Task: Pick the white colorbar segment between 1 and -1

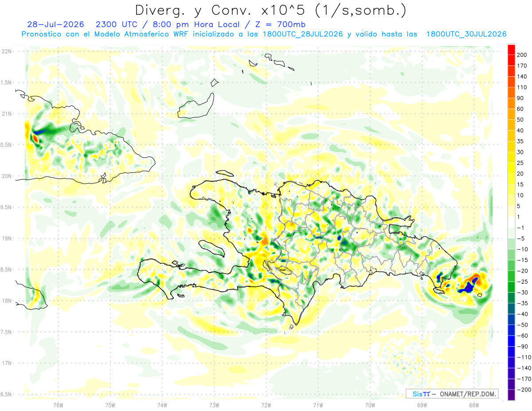Action: point(511,223)
